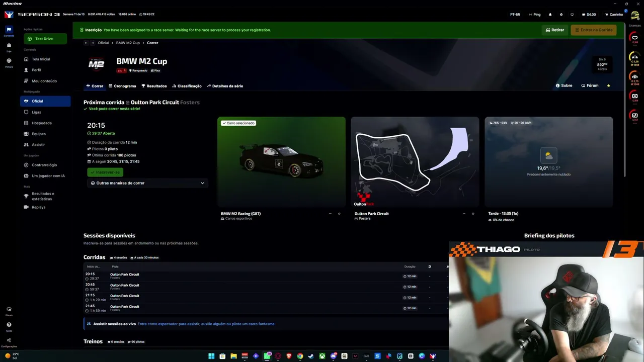Open Google Chrome from the taskbar
Viewport: 644px width, 362px height.
click(300, 356)
